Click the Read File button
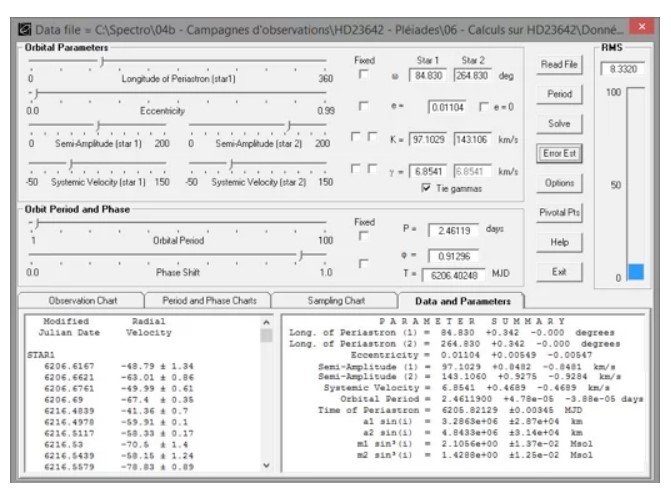This screenshot has height=503, width=671. [x=559, y=65]
